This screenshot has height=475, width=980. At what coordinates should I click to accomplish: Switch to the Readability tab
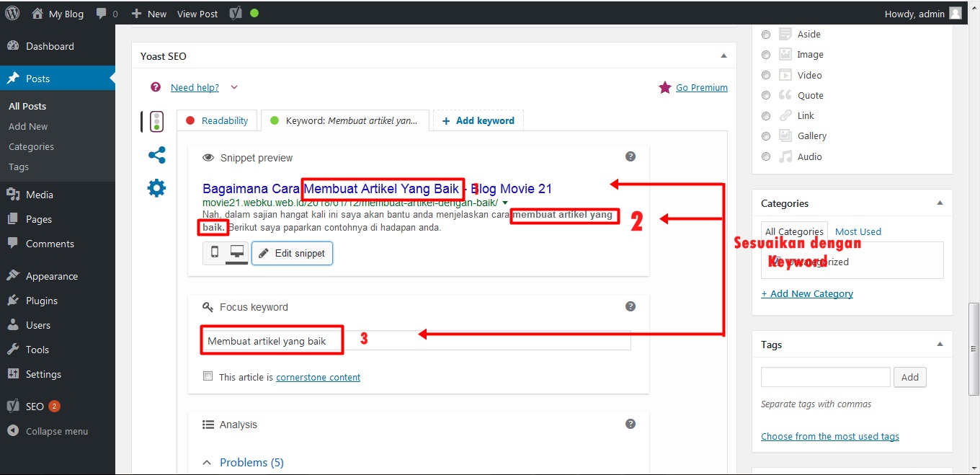217,120
